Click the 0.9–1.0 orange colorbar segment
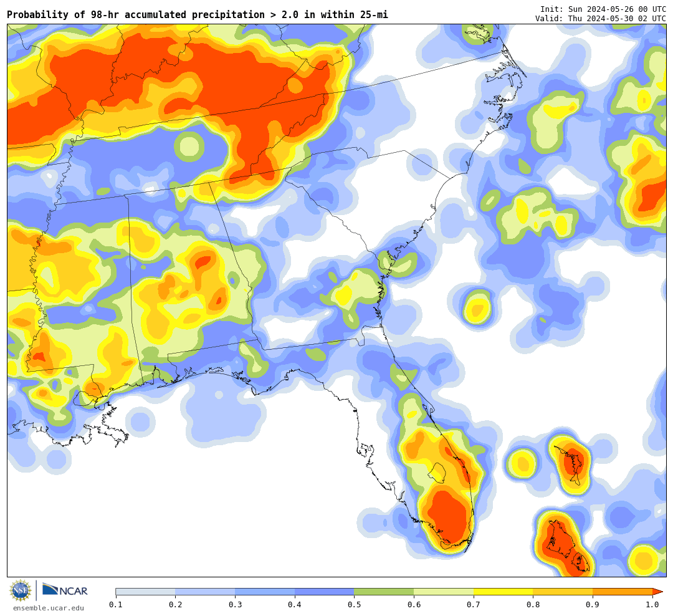Screen dimensions: 673x616 click(623, 592)
